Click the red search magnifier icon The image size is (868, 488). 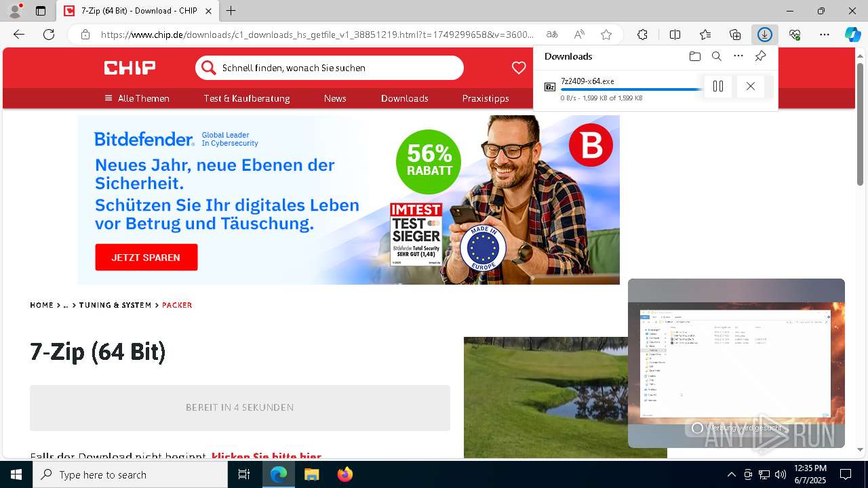[x=208, y=68]
